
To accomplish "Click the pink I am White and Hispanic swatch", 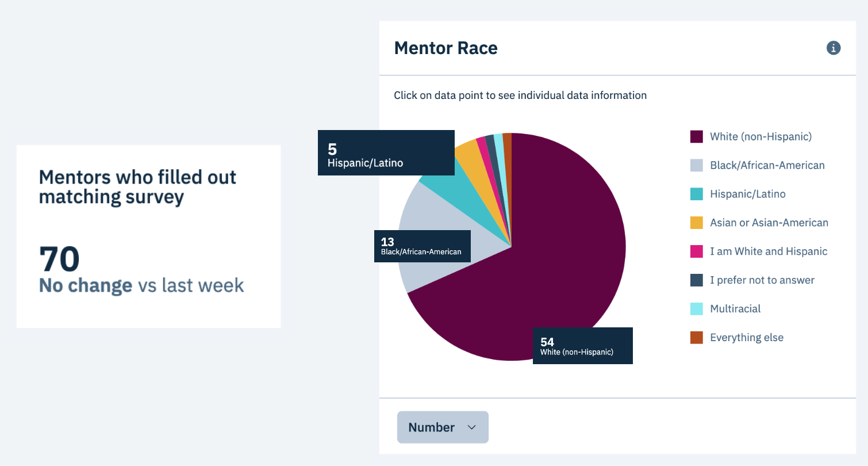I will 695,251.
